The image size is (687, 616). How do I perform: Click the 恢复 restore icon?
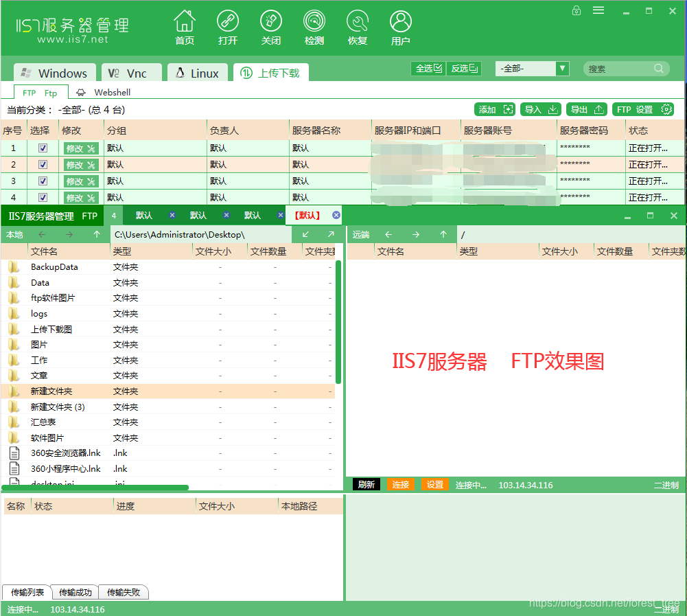[357, 27]
